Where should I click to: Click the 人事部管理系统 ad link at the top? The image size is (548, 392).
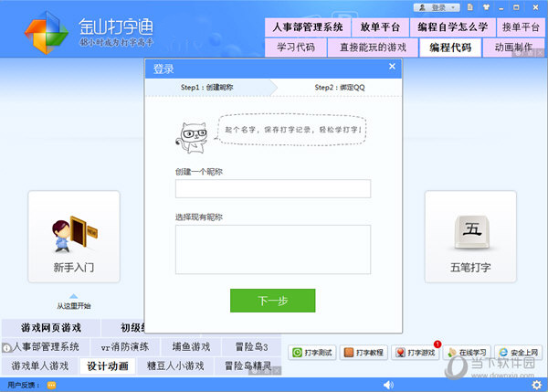[308, 27]
